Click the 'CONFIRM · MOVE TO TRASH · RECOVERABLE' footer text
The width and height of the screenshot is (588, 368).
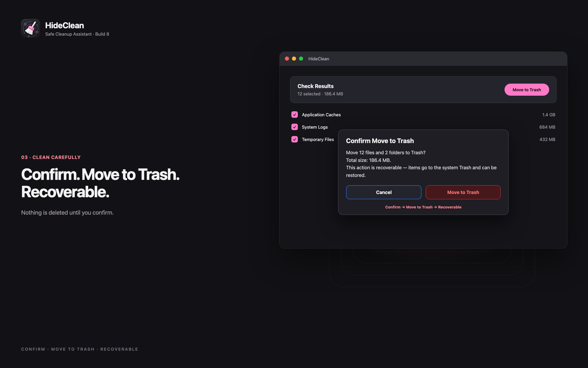pyautogui.click(x=80, y=349)
